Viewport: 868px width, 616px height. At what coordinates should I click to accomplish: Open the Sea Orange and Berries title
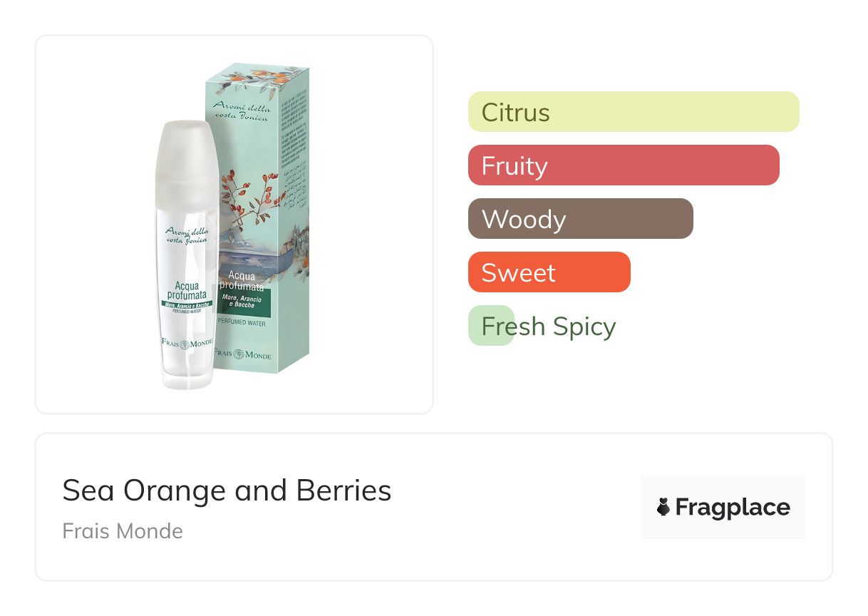pyautogui.click(x=227, y=491)
